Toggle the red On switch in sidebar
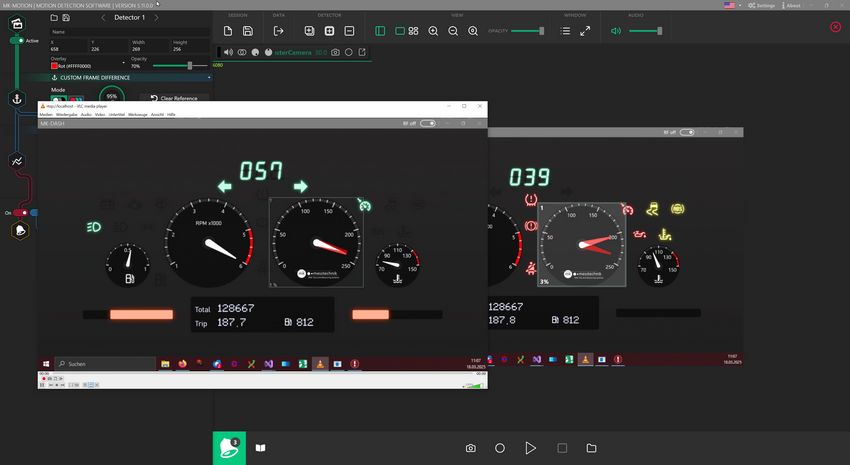This screenshot has width=850, height=465. [x=20, y=212]
